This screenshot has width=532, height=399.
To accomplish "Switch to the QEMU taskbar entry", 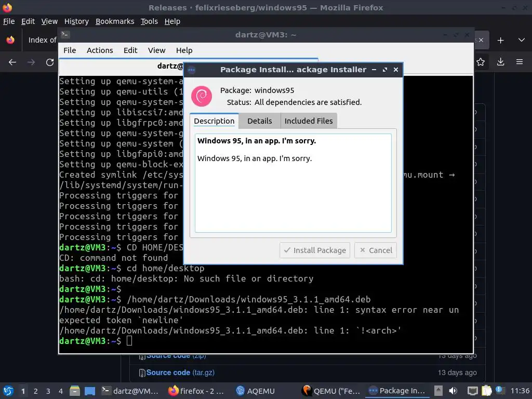I will click(x=331, y=391).
